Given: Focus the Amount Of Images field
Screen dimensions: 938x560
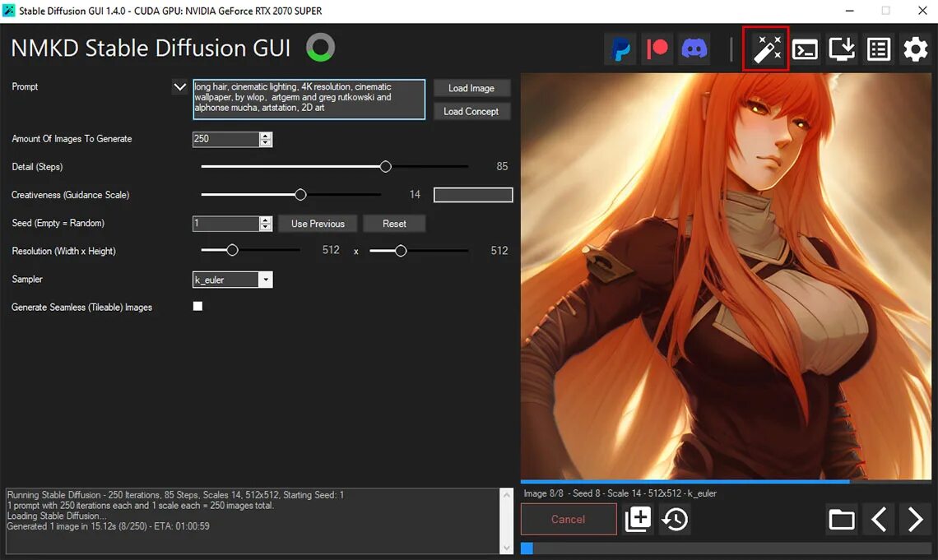Looking at the screenshot, I should [226, 139].
